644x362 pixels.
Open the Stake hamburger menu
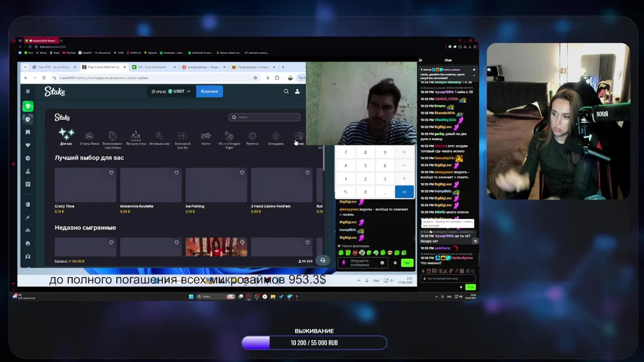point(28,92)
